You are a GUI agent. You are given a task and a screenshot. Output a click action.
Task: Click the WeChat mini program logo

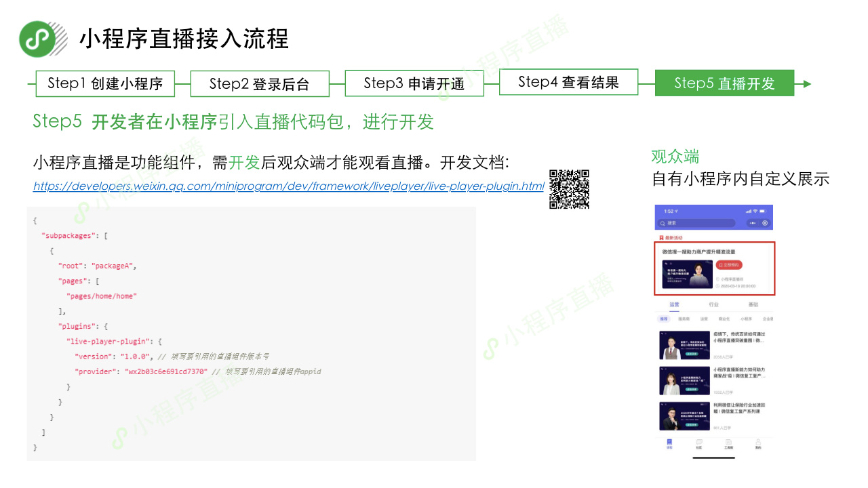37,39
